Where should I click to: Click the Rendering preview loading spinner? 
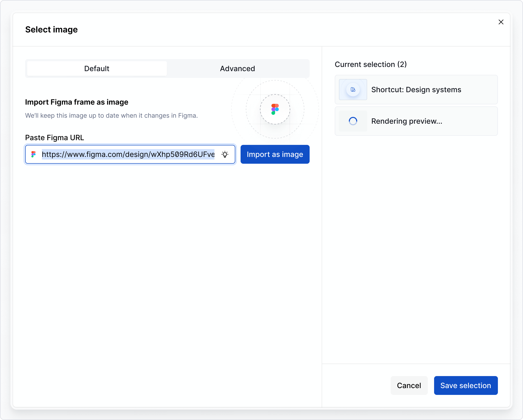[x=353, y=121]
